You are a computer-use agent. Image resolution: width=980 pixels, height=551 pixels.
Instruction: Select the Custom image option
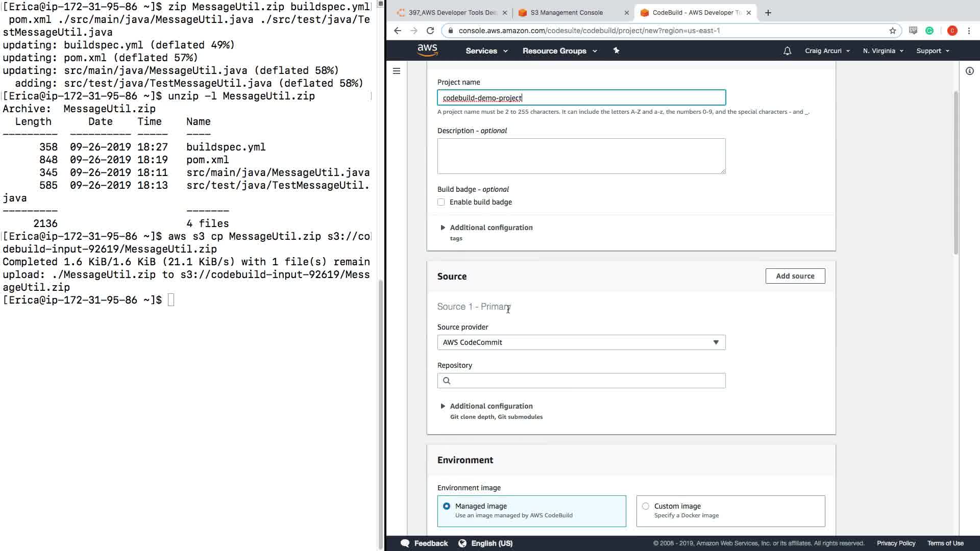[646, 506]
